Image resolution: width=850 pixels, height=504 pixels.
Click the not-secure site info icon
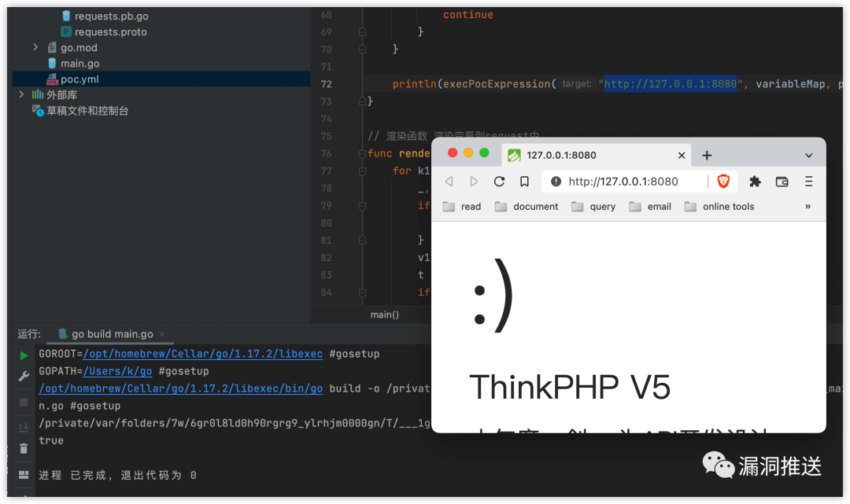(x=556, y=182)
